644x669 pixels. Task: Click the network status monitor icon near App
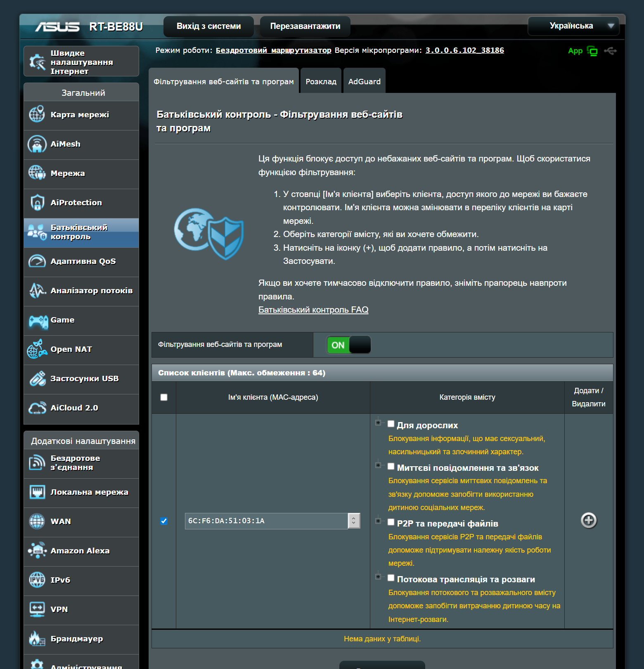[592, 51]
